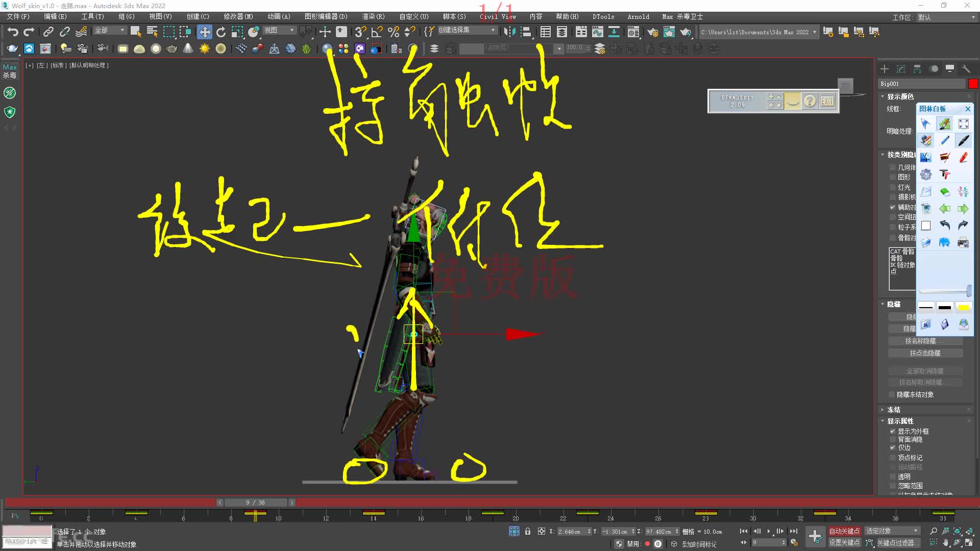Image resolution: width=980 pixels, height=551 pixels.
Task: Click the Rectangular Selection Region icon
Action: [x=168, y=32]
